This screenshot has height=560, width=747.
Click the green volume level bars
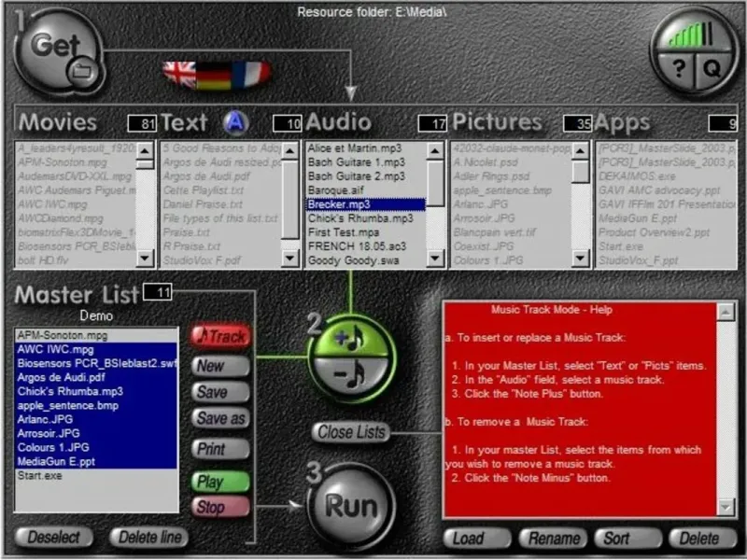point(691,35)
